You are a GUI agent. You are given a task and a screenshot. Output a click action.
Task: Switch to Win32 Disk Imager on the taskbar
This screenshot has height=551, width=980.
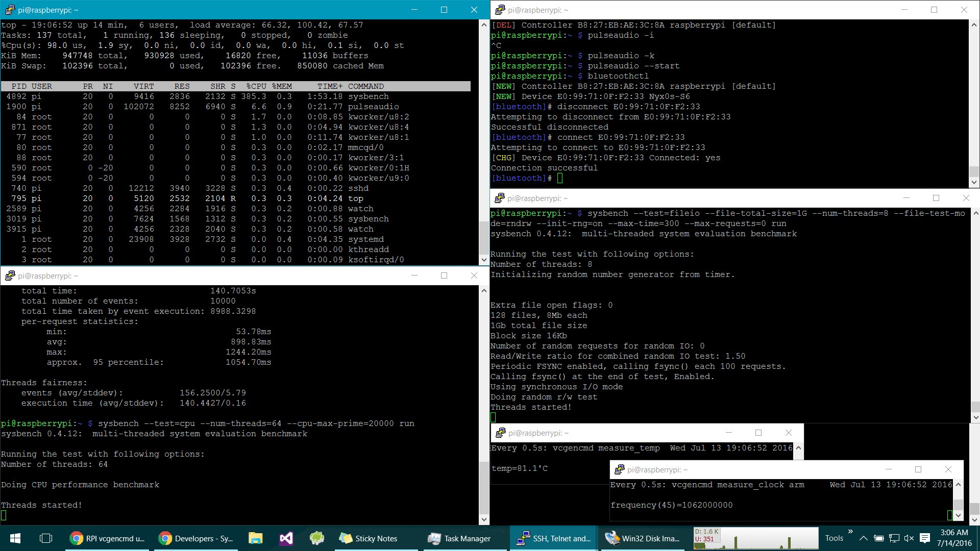(x=642, y=538)
